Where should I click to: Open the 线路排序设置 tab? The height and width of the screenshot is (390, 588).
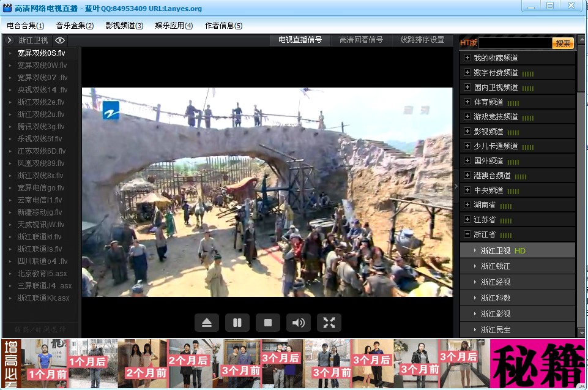422,40
